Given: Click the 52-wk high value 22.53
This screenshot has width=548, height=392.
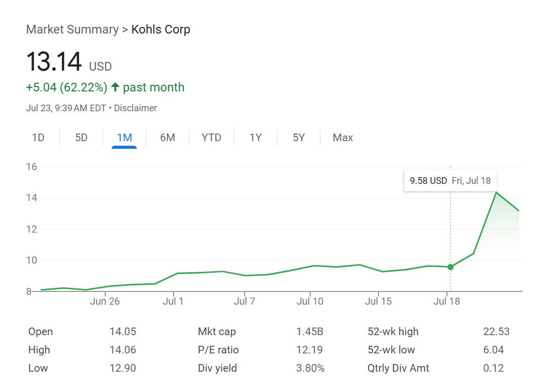Looking at the screenshot, I should pyautogui.click(x=496, y=332).
